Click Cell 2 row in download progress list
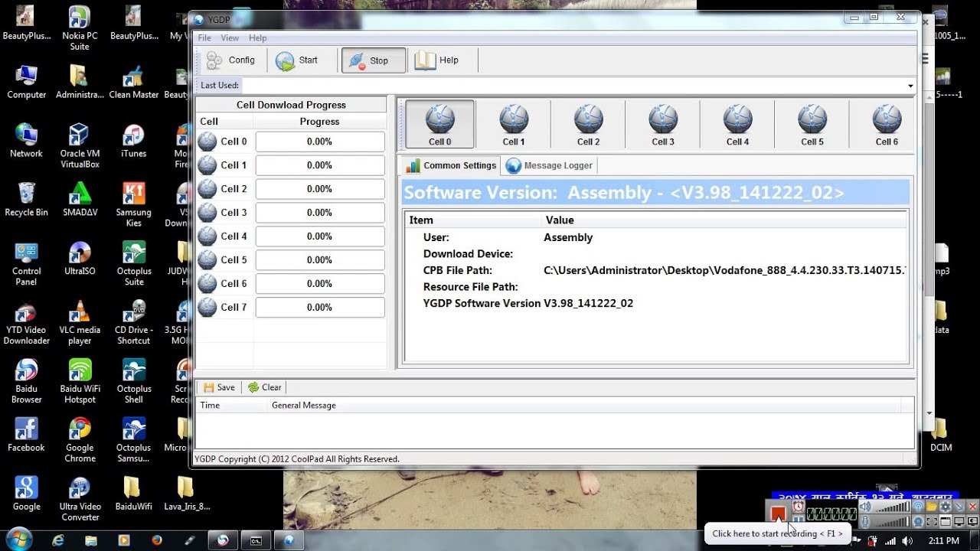Viewport: 980px width, 551px height. pos(291,189)
